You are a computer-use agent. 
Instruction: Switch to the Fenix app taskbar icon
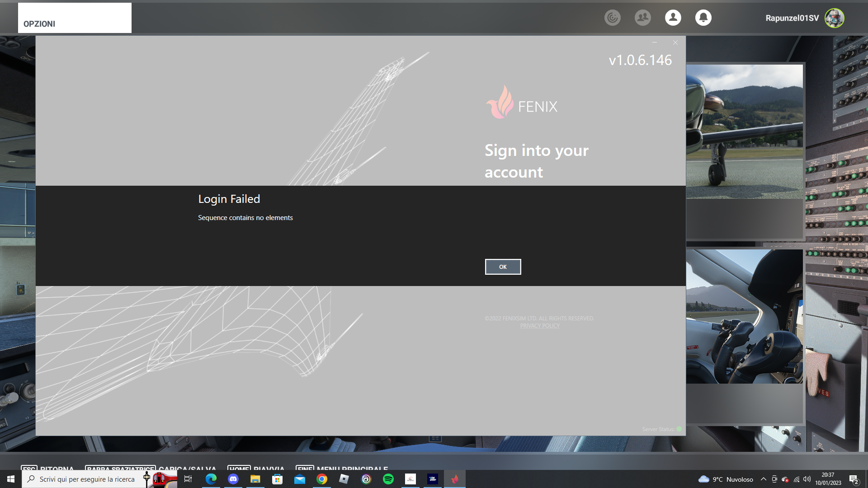pos(455,479)
